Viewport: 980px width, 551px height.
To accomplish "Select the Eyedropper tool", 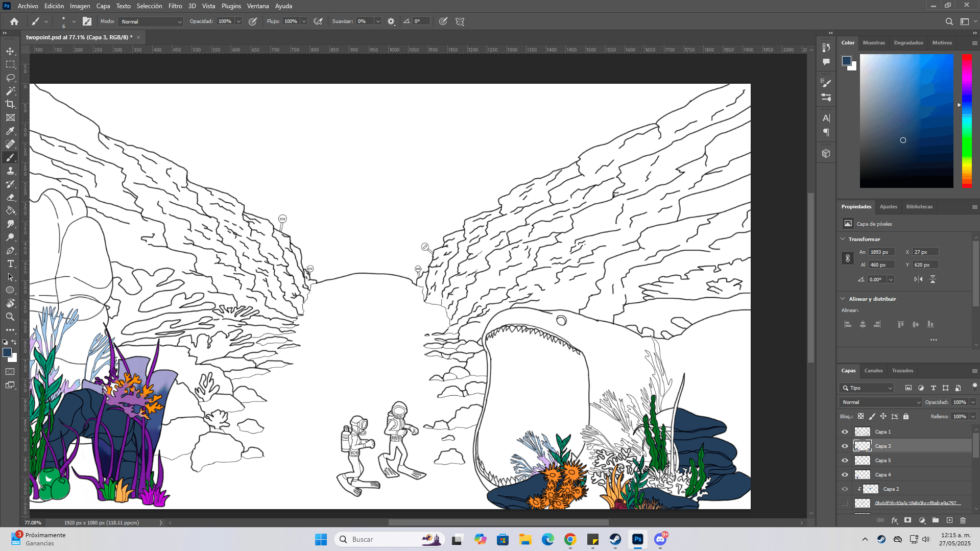I will coord(10,131).
